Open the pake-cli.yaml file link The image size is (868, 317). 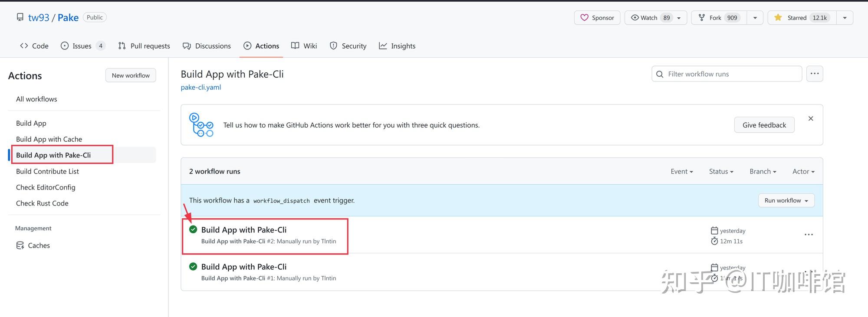(x=201, y=87)
